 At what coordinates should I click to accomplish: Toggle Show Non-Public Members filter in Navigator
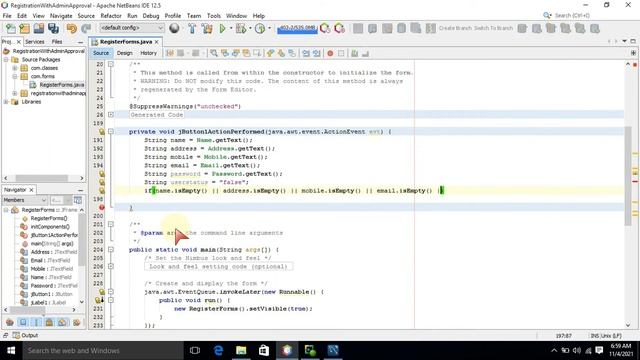(x=49, y=322)
